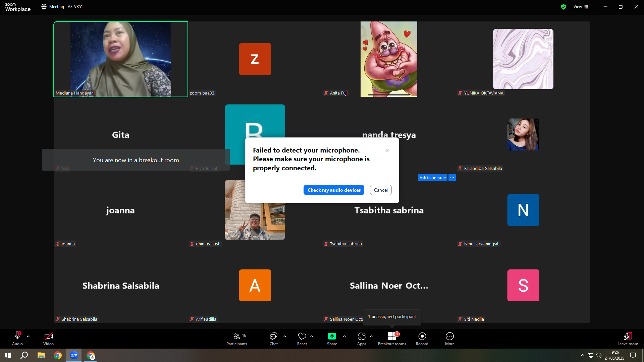644x362 pixels.
Task: Click Ask to unmute button
Action: pos(433,178)
